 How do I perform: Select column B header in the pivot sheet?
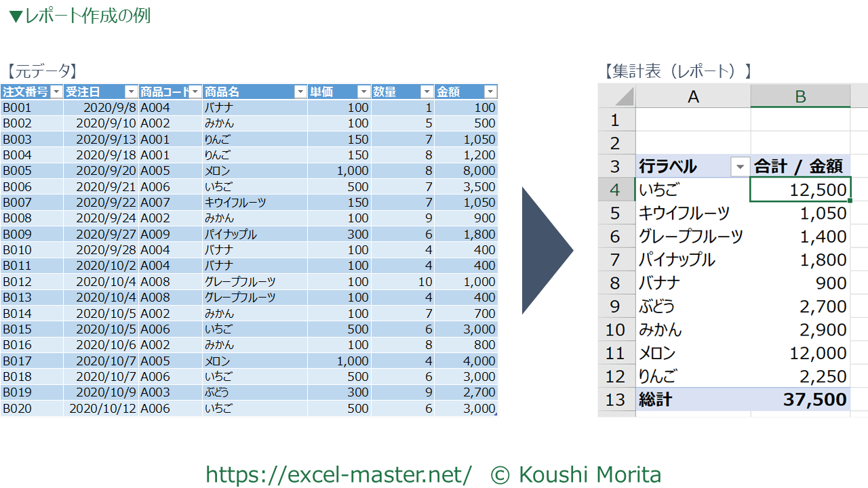(x=800, y=97)
